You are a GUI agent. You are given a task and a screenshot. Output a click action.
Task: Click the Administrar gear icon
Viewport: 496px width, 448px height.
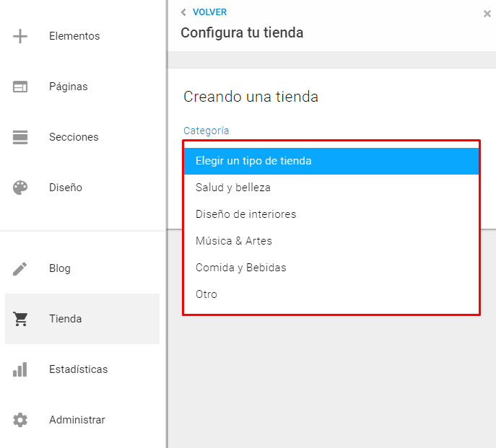point(20,420)
